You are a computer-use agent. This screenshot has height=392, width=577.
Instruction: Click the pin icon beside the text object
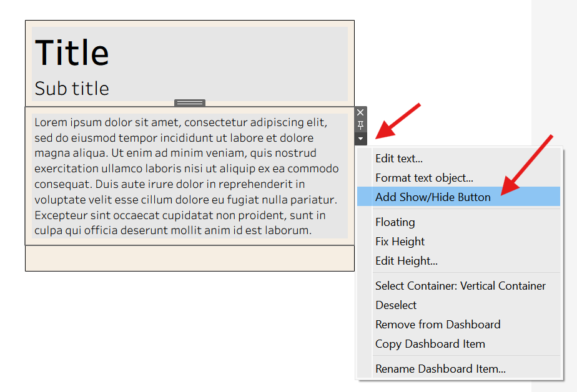[360, 125]
